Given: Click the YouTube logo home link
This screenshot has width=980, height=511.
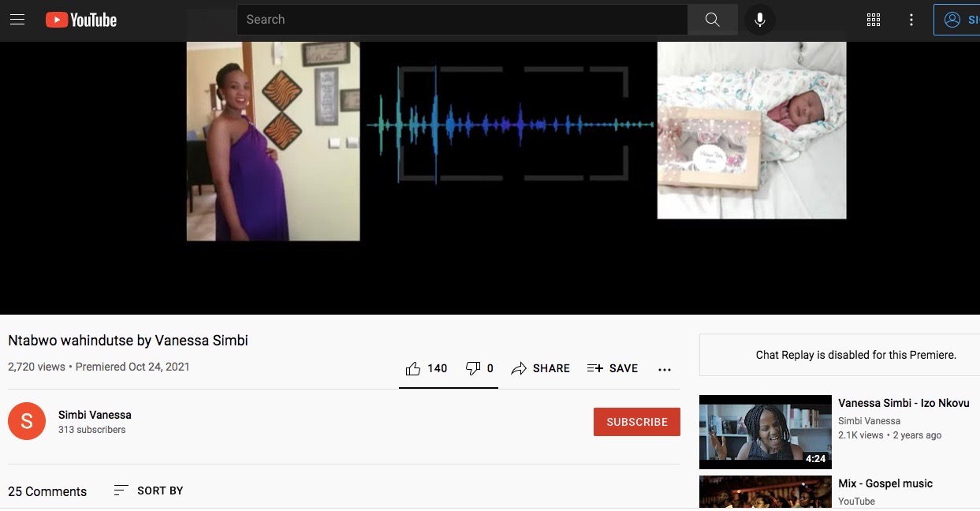Looking at the screenshot, I should 81,20.
